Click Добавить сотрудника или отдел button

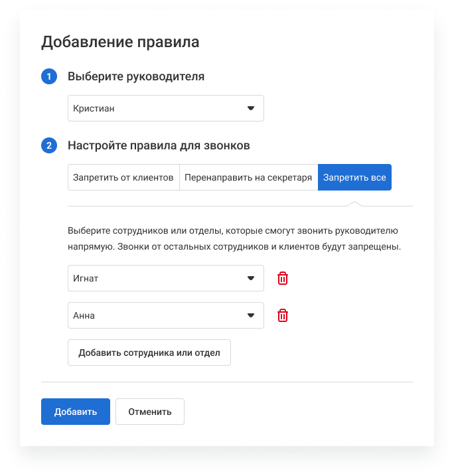point(149,353)
